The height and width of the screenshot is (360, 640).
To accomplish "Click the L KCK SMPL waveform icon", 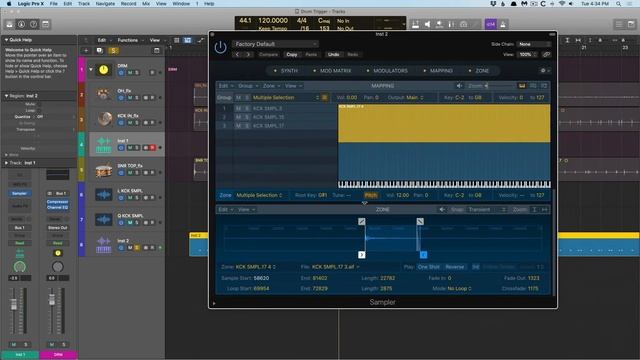I will click(104, 195).
